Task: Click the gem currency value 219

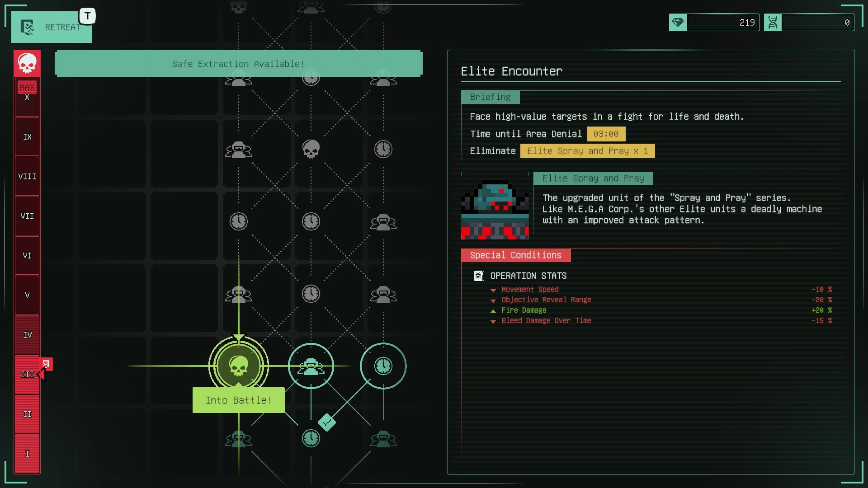Action: coord(747,23)
